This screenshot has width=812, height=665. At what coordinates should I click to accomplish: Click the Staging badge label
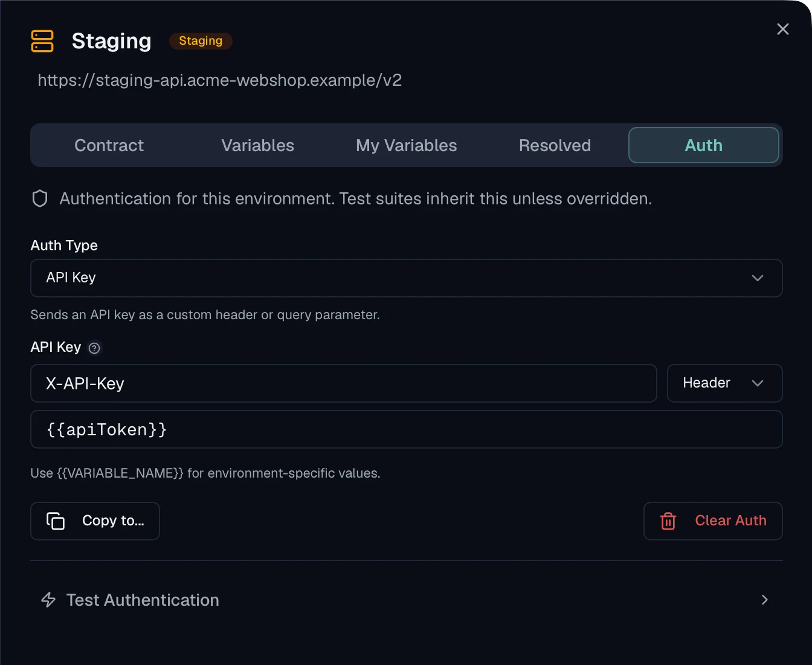click(201, 41)
